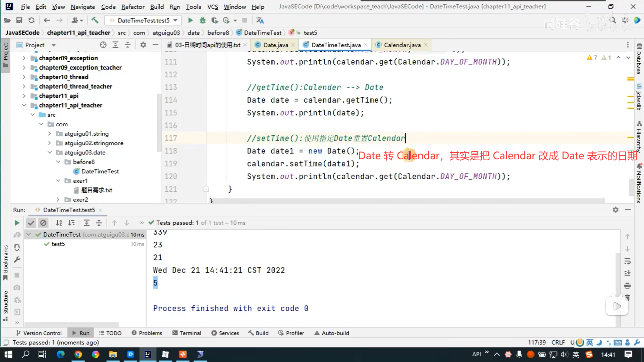
Task: Toggle Show Passed tests checkmark button
Action: (x=31, y=223)
